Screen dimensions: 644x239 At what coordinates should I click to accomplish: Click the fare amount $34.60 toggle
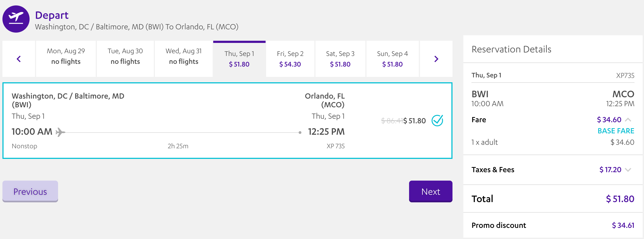(609, 120)
